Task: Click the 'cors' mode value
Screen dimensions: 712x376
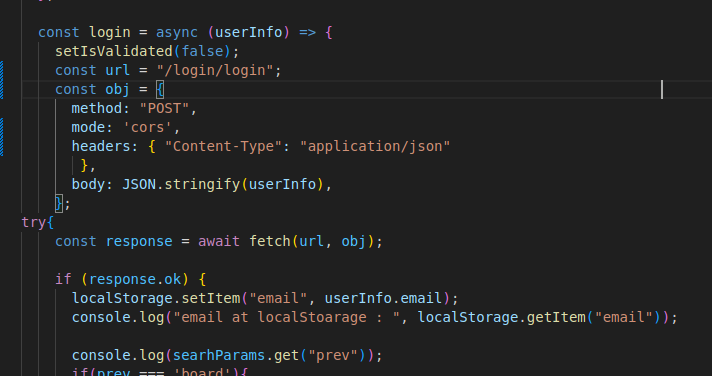Action: (148, 128)
